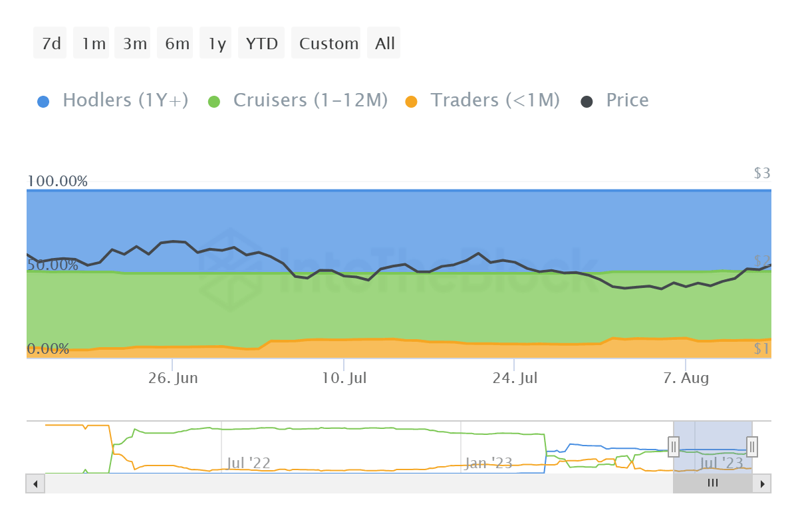Click the right scroll arrow of the navigator
The image size is (798, 532).
click(763, 483)
